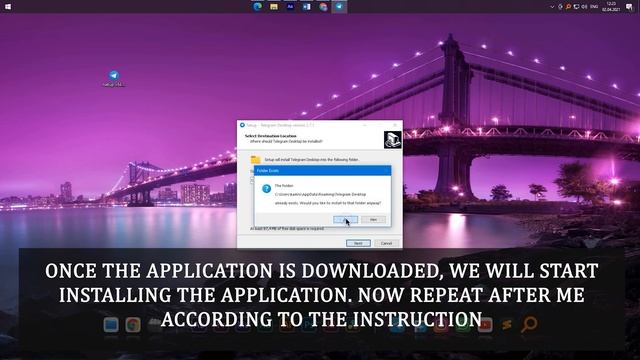Close the Telegram Setup window

(x=395, y=125)
